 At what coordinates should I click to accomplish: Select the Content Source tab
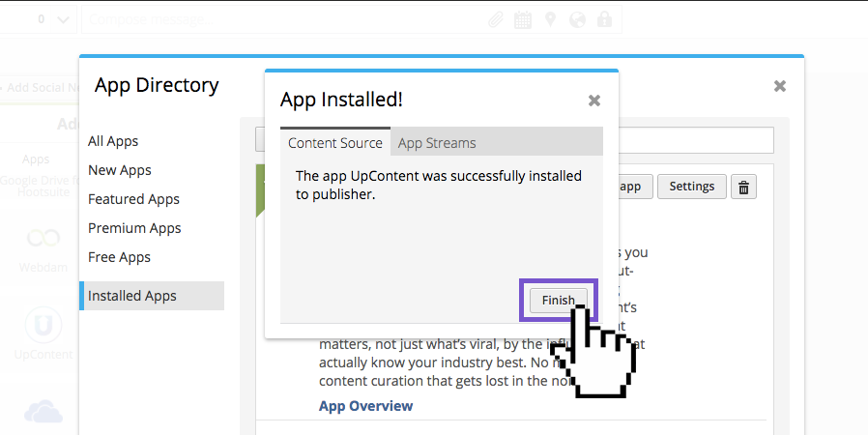334,143
